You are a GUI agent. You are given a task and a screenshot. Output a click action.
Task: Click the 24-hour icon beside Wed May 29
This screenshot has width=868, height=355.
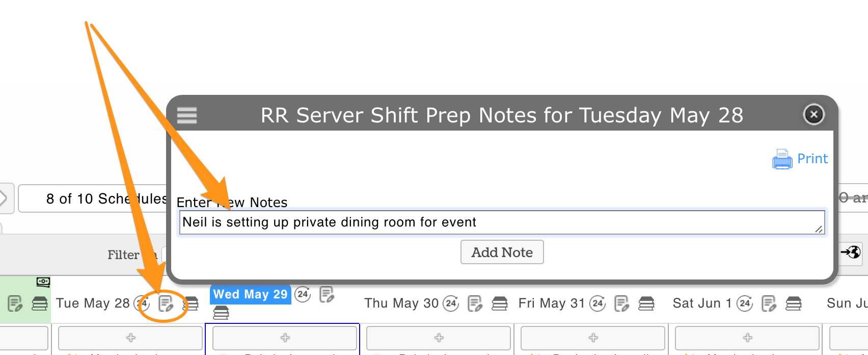(x=303, y=294)
